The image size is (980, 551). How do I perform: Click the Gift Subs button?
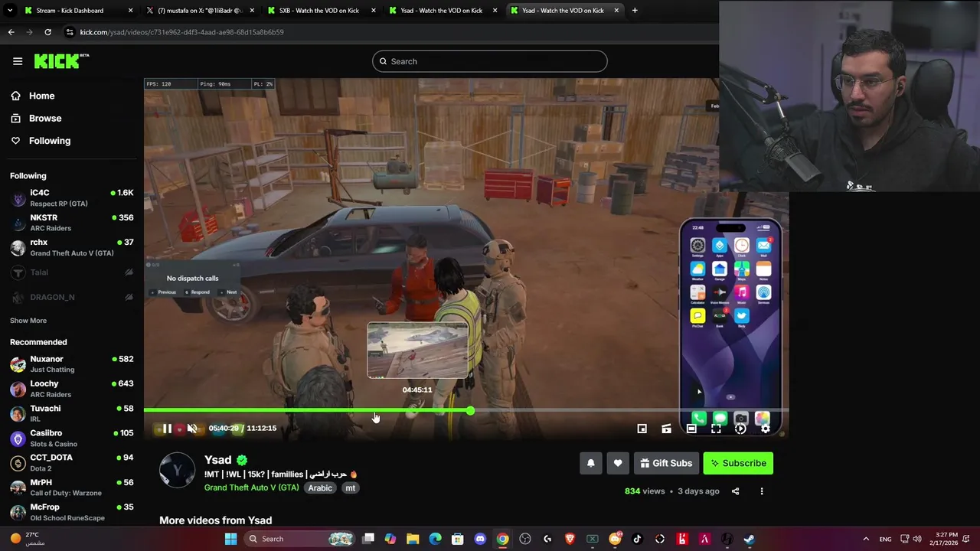click(666, 463)
